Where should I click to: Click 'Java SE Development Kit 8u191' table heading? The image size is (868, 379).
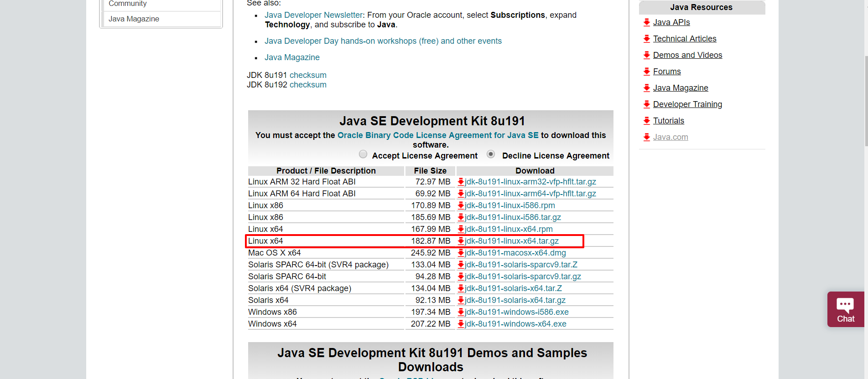coord(432,121)
